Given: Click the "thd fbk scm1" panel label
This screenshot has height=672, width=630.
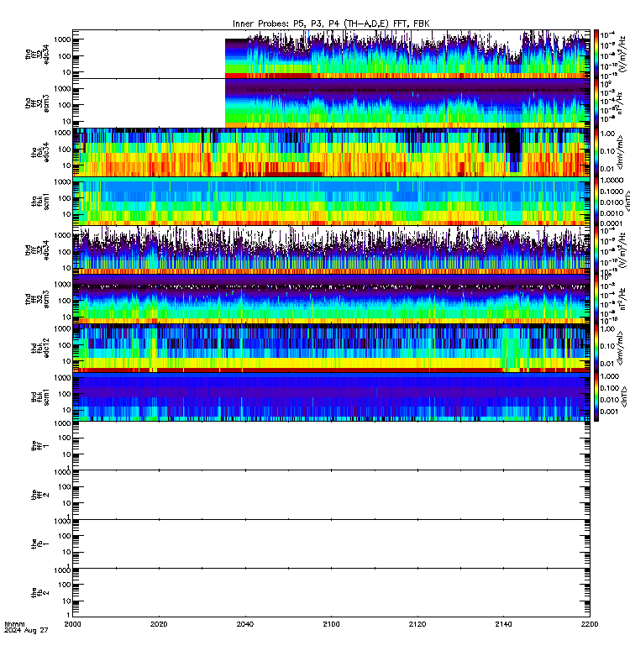Looking at the screenshot, I should pyautogui.click(x=40, y=396).
